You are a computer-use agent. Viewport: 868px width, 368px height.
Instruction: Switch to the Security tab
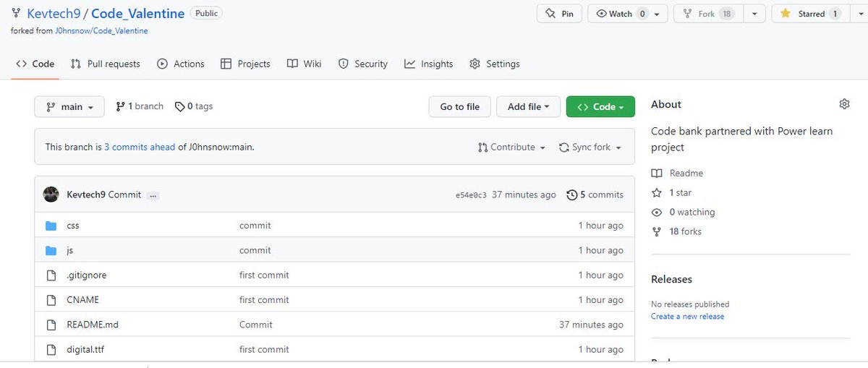(x=363, y=64)
